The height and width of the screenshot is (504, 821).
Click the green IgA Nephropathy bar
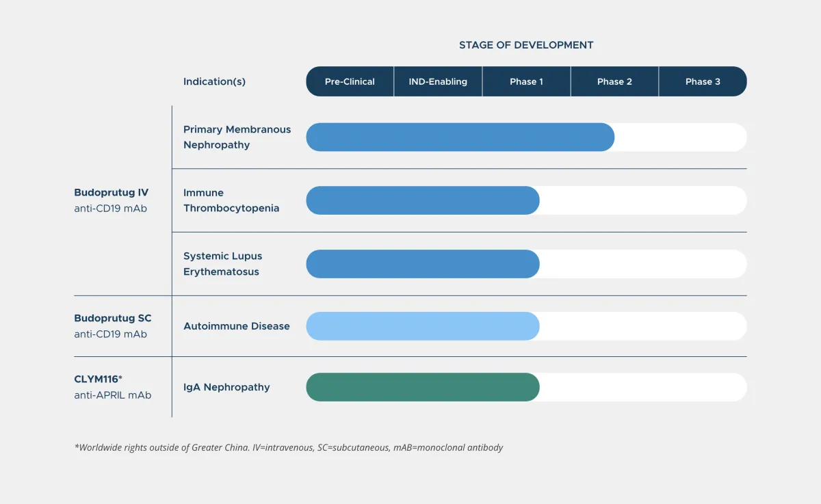coord(422,387)
